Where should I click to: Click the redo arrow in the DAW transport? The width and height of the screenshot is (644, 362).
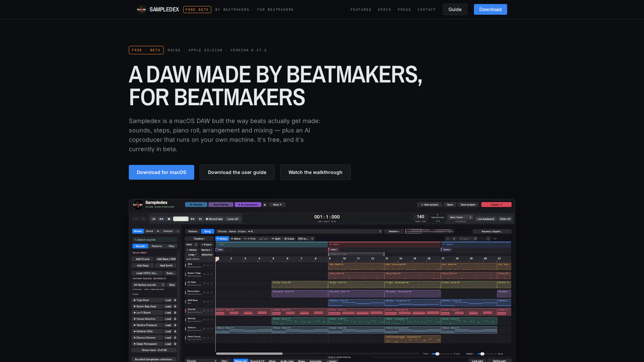[x=143, y=219]
